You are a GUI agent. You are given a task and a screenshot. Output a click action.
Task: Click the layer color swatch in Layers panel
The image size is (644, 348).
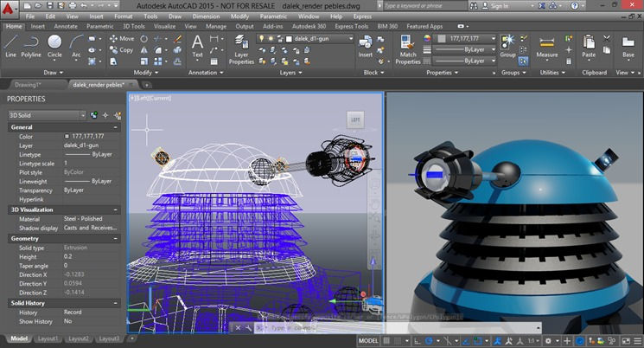289,39
